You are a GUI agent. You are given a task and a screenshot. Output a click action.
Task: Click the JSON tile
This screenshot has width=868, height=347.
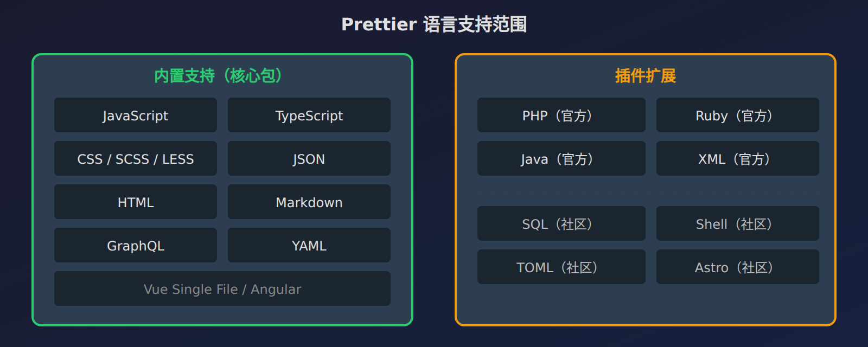[309, 158]
